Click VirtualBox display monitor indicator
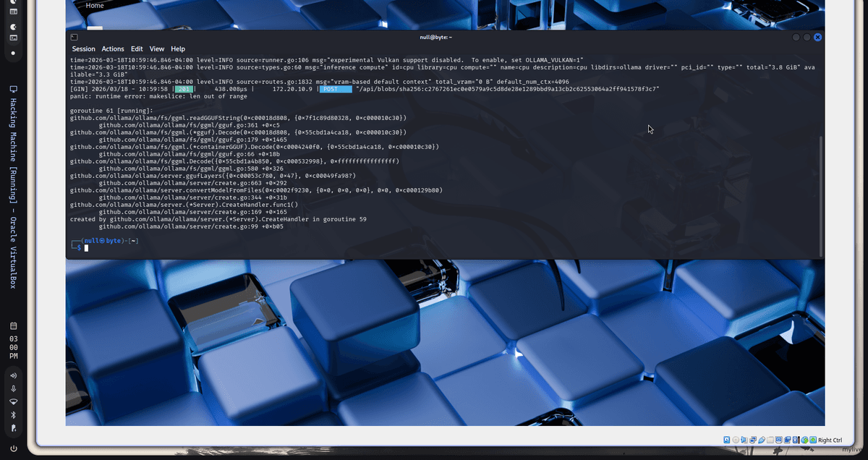This screenshot has height=460, width=868. [779, 440]
